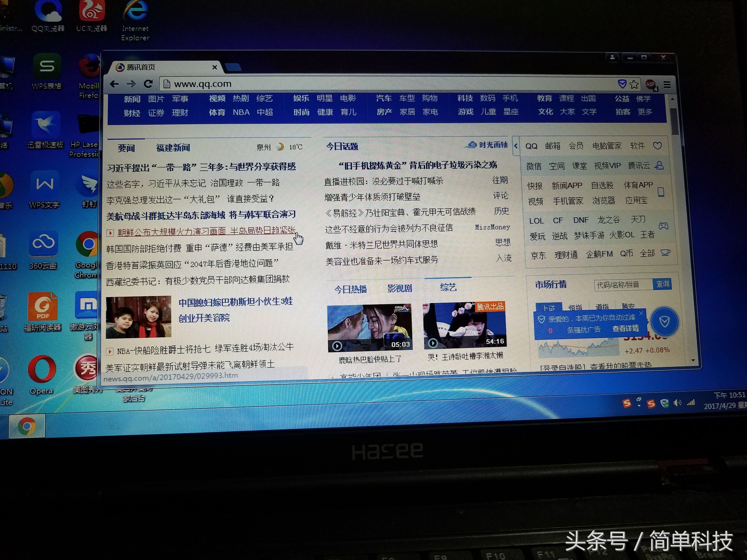Click the 查询 stock lookup button
This screenshot has height=560, width=747.
tap(662, 285)
